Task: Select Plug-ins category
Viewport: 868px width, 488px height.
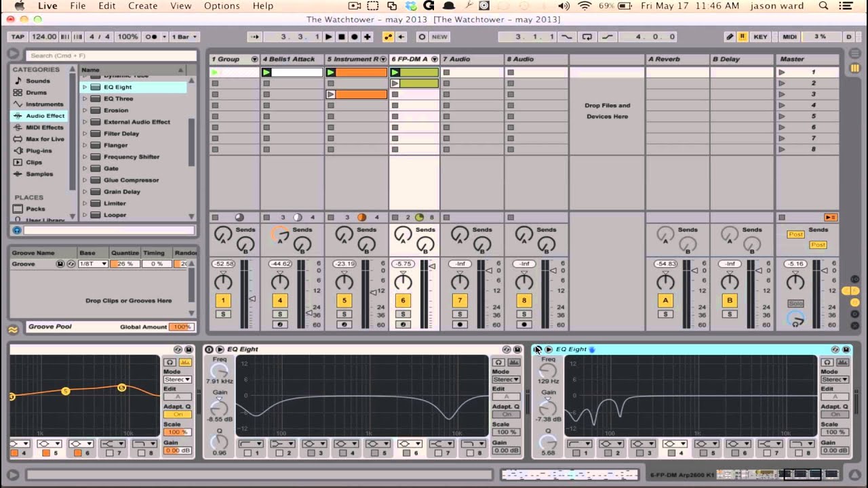Action: [x=39, y=150]
